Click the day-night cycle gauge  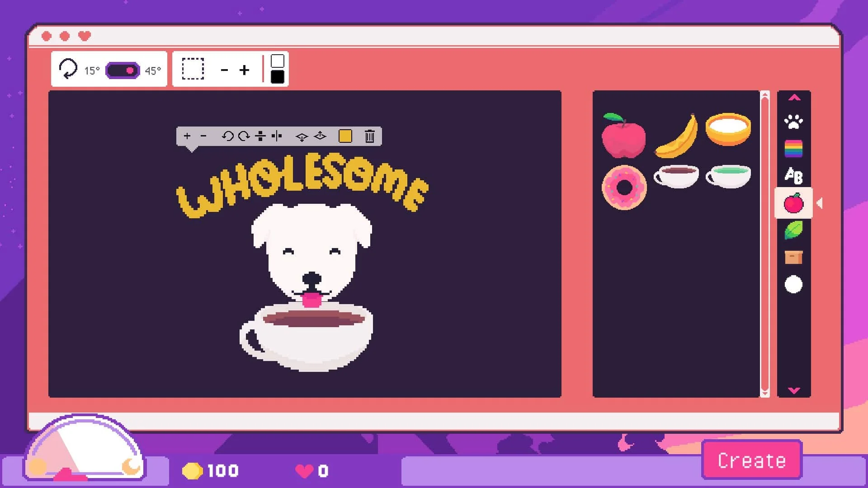[85, 447]
